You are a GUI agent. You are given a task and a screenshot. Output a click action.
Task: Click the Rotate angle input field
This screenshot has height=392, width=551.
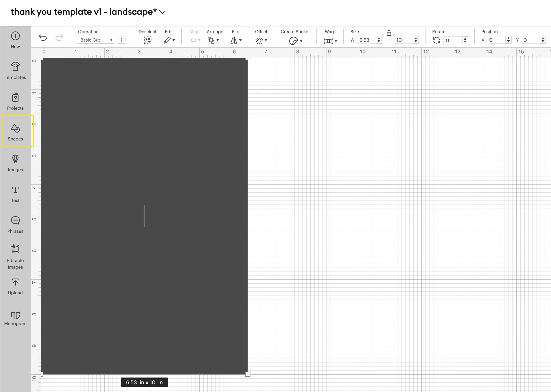[453, 40]
